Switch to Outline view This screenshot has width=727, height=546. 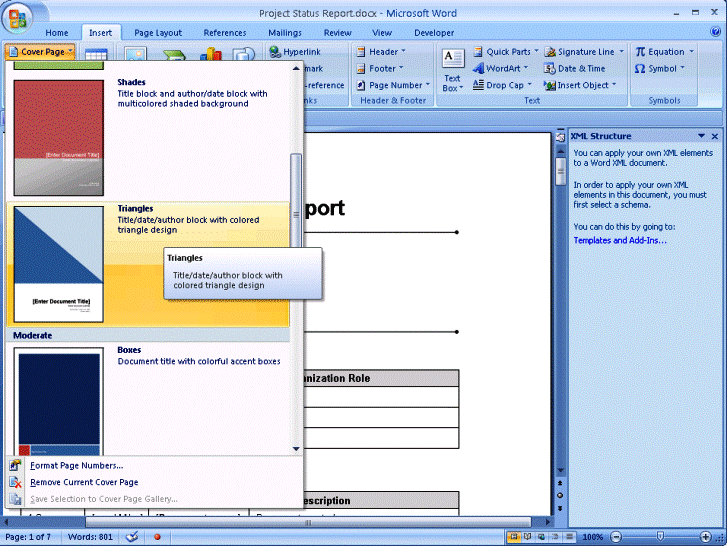pyautogui.click(x=555, y=537)
